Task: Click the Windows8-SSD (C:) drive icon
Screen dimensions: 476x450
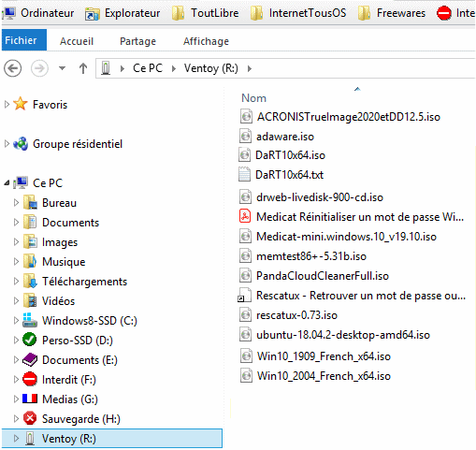Action: [30, 320]
